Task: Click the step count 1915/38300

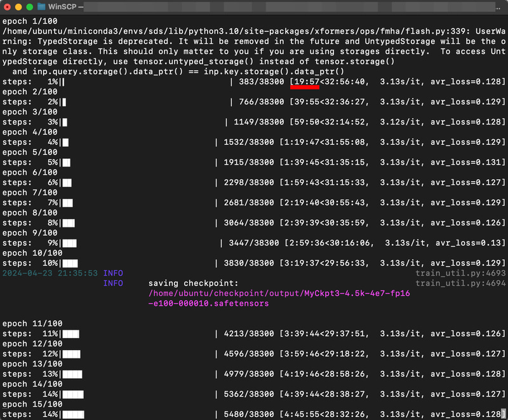Action: tap(249, 163)
